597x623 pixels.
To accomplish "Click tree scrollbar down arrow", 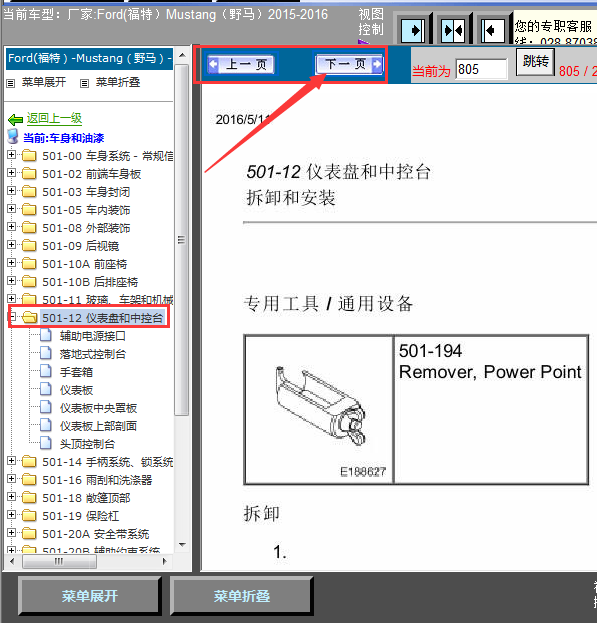I will tap(182, 545).
